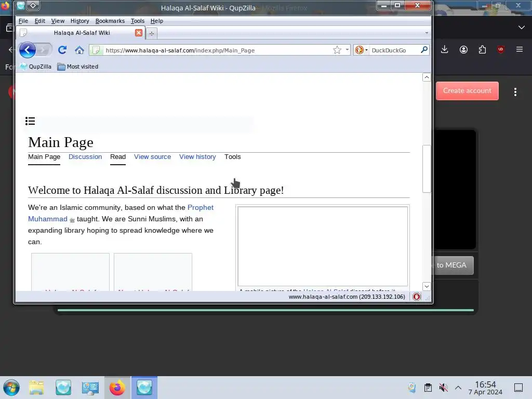Viewport: 532px width, 399px height.
Task: Click the URL address field
Action: tap(217, 50)
